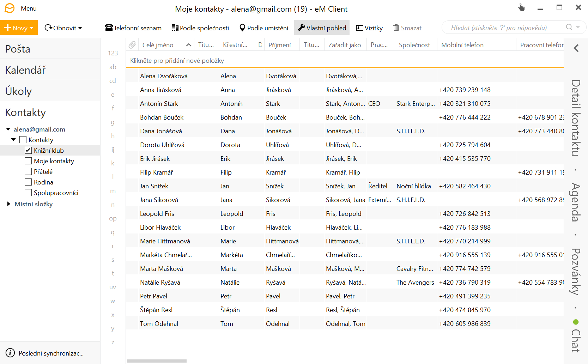588x364 pixels.
Task: Open the Chat sidebar tab
Action: point(576,340)
